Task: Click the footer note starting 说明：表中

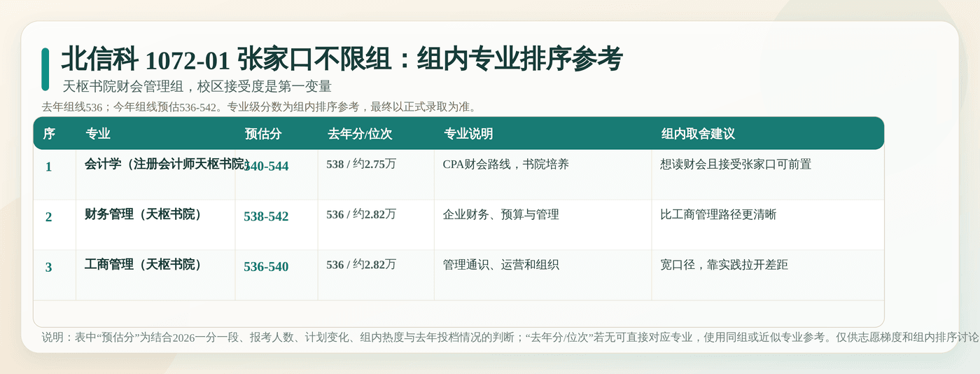Action: (510, 337)
